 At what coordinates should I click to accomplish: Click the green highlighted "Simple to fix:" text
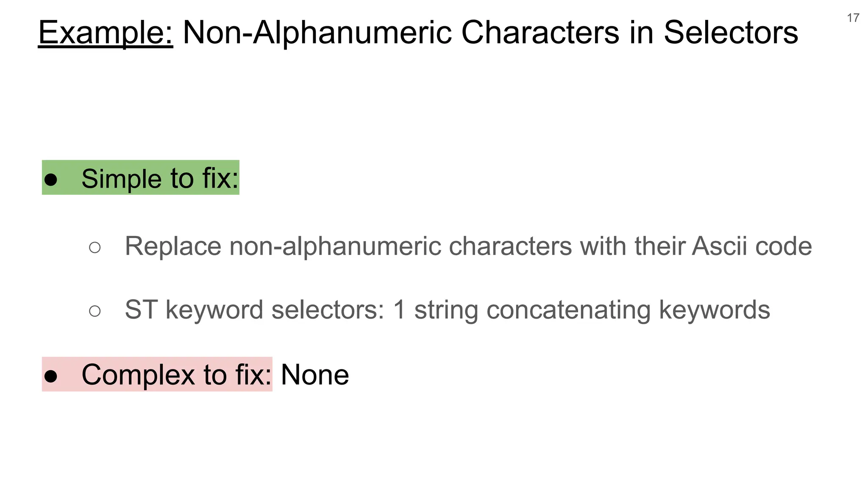pos(160,178)
